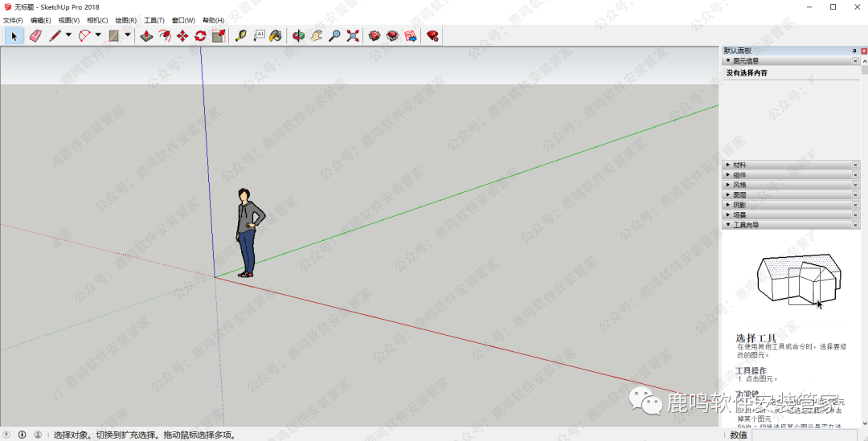Open the 相机(C) Camera menu
868x441 pixels.
tap(97, 20)
